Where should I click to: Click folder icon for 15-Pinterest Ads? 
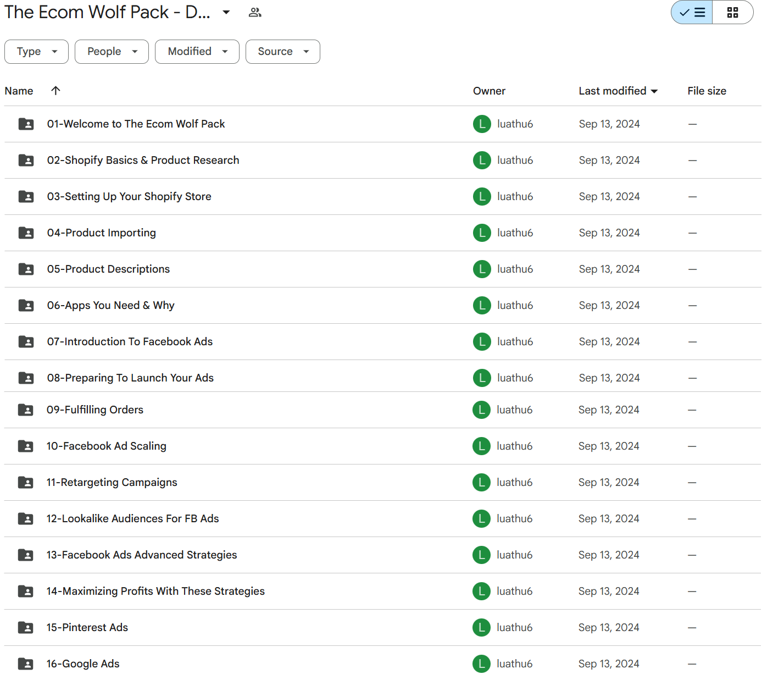25,627
